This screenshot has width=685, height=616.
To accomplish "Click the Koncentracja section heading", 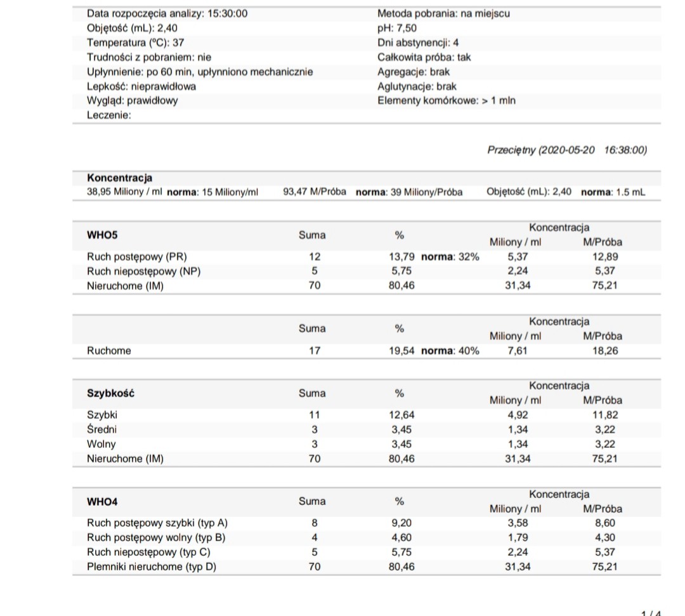I will 119,178.
